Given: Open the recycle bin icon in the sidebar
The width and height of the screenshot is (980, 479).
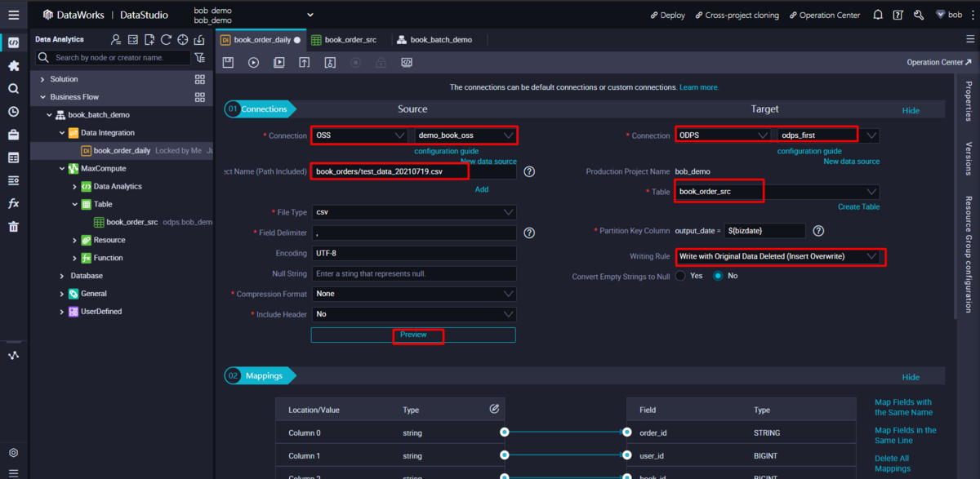Looking at the screenshot, I should (x=13, y=227).
